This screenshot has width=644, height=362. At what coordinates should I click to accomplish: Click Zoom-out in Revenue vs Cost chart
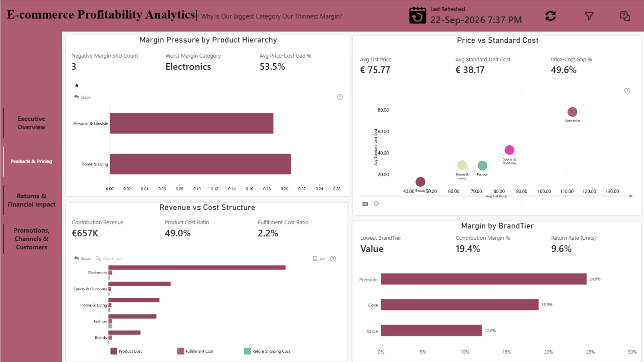click(x=109, y=258)
